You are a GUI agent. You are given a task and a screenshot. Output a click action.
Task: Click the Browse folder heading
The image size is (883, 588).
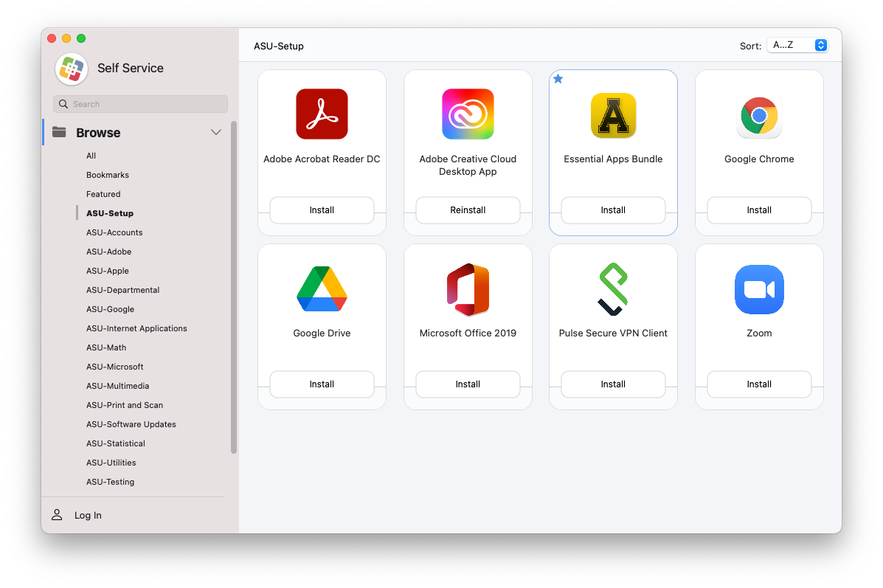click(x=98, y=133)
